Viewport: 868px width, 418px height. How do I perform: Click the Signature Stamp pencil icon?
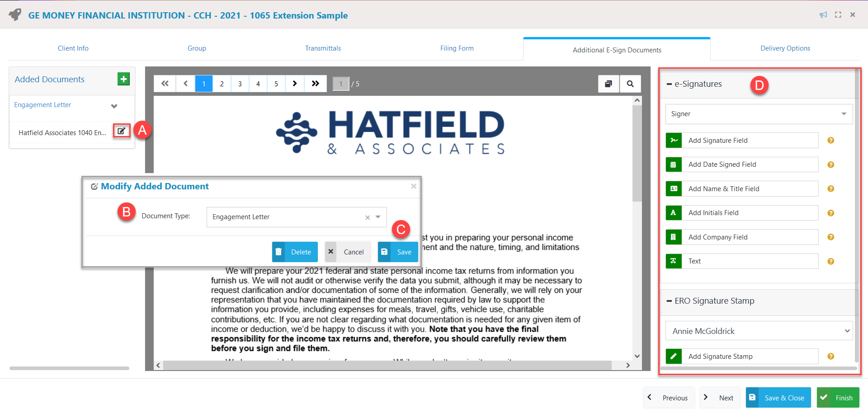pyautogui.click(x=674, y=357)
